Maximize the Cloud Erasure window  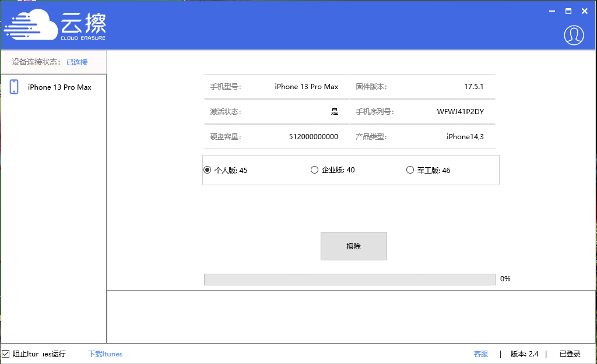(568, 11)
